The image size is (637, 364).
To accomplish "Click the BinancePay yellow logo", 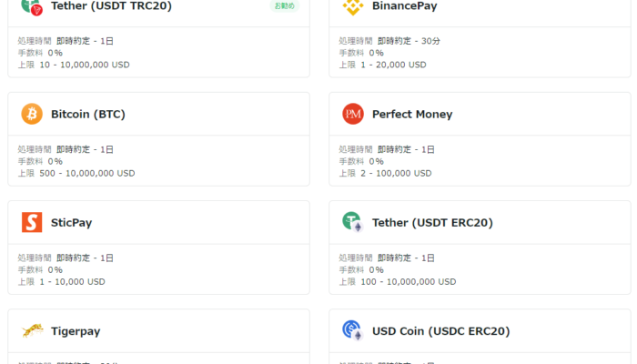I will tap(353, 7).
